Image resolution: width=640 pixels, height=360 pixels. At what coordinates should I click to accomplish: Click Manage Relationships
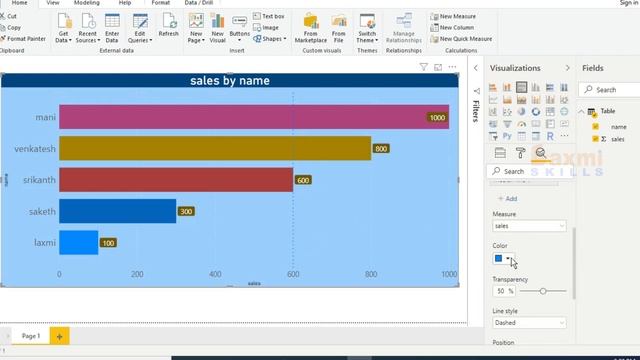pyautogui.click(x=404, y=28)
